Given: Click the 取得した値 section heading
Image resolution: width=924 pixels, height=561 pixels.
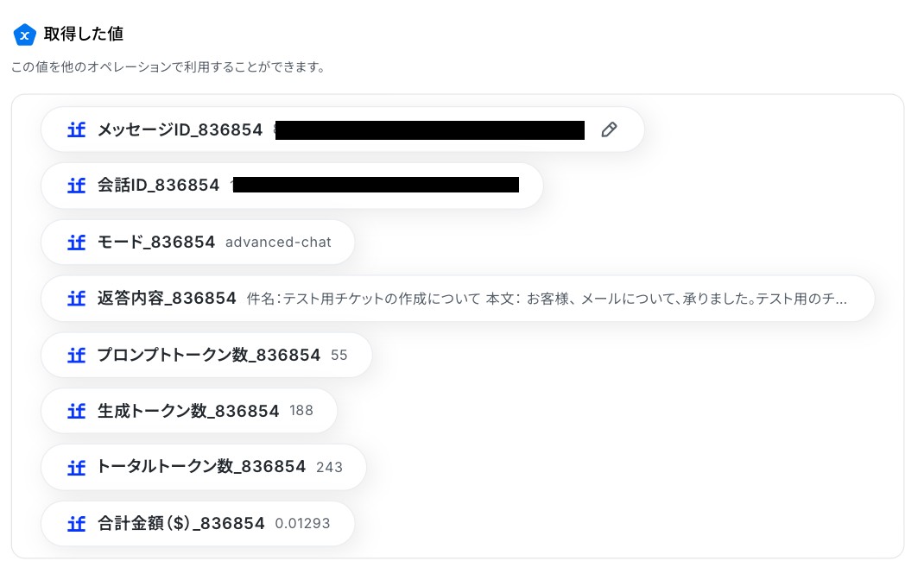Looking at the screenshot, I should 84,35.
